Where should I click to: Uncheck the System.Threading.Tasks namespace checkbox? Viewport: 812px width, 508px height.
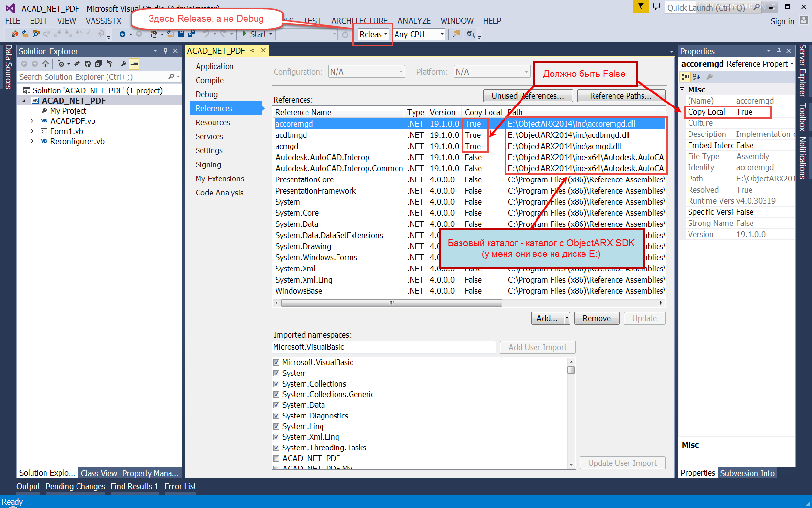[276, 448]
